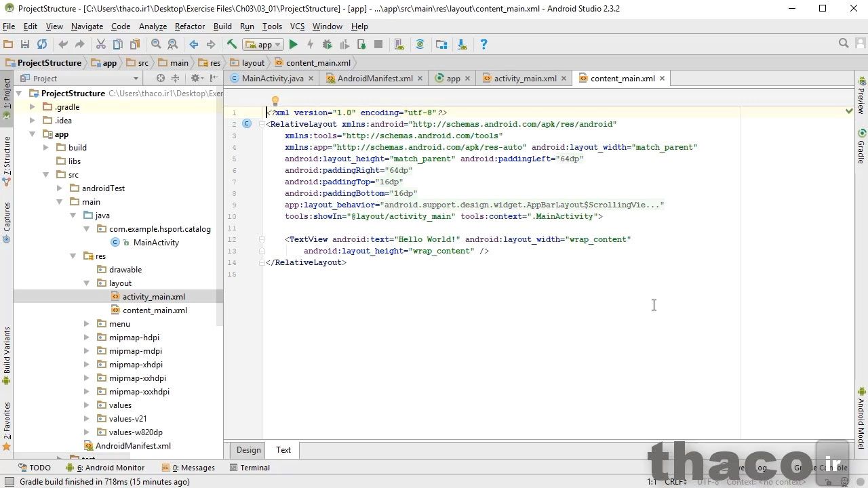The width and height of the screenshot is (868, 488).
Task: Open the Build menu
Action: (222, 26)
